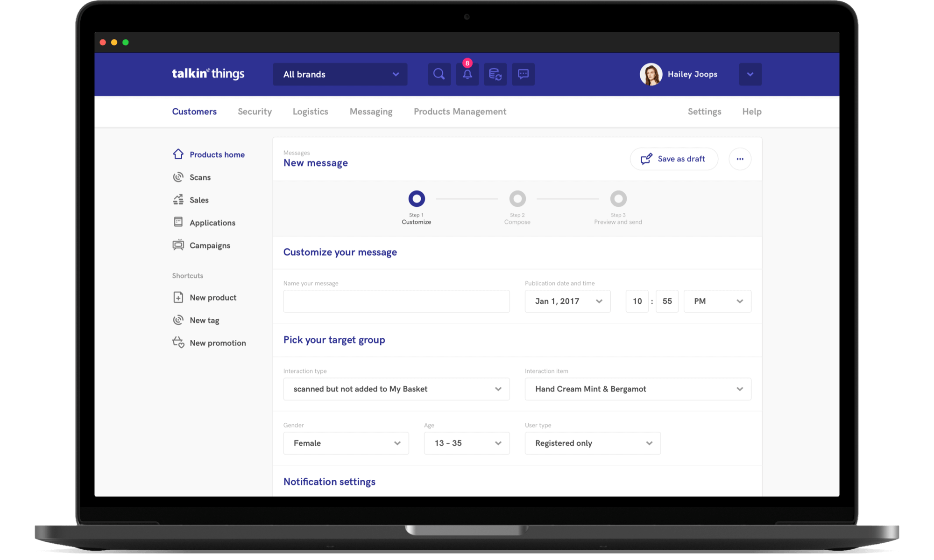934x560 pixels.
Task: Open User type Registered only dropdown
Action: coord(593,443)
